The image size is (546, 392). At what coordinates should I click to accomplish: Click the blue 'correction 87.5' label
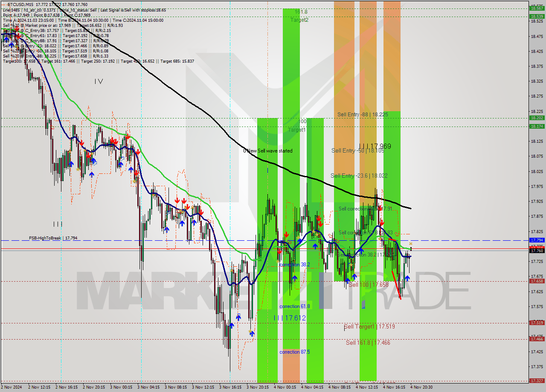pos(295,352)
